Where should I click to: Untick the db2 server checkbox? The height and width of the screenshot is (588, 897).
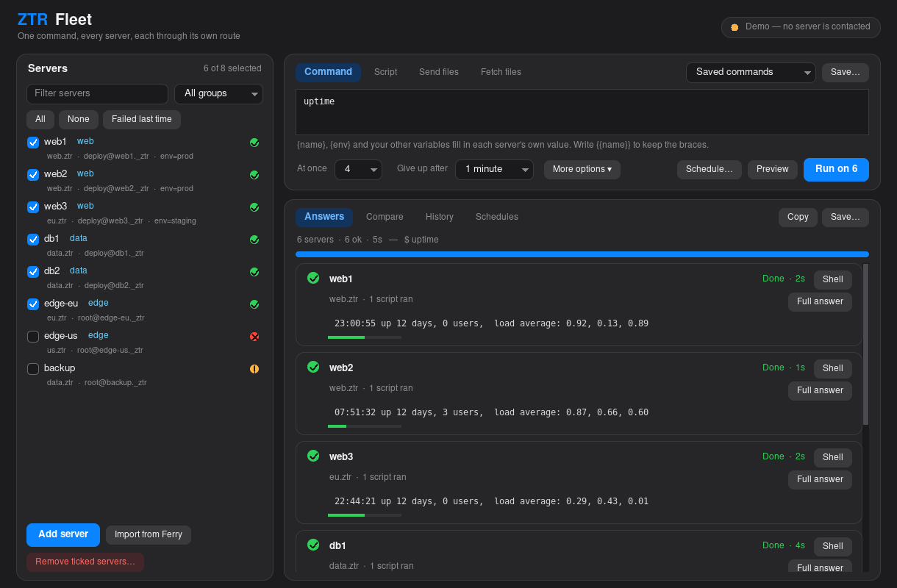coord(33,272)
